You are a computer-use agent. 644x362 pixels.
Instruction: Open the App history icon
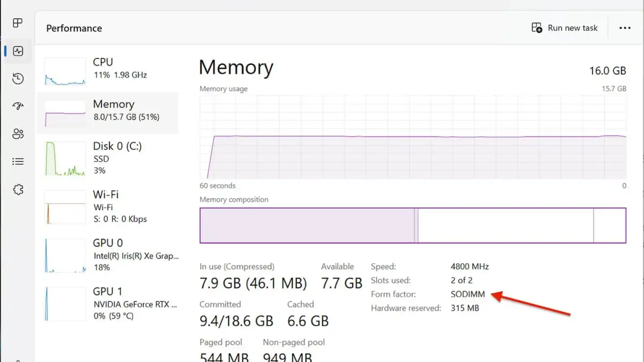pyautogui.click(x=18, y=79)
